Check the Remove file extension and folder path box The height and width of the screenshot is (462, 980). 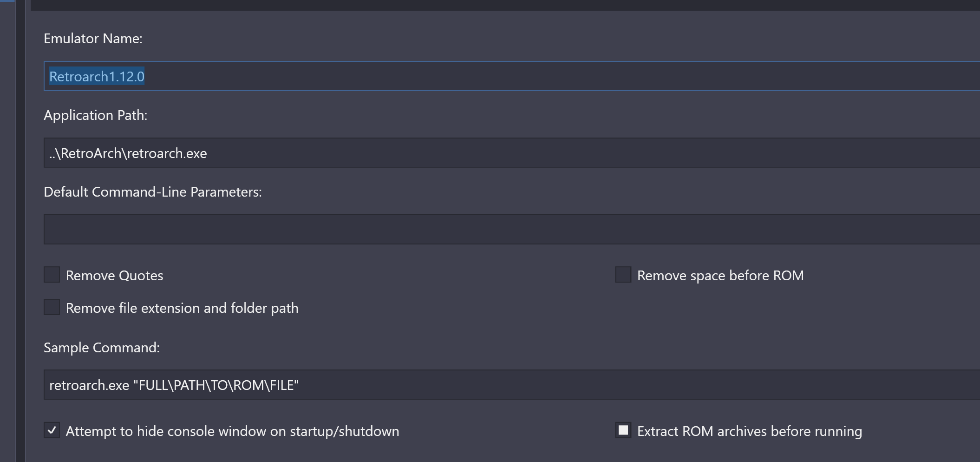(x=52, y=307)
